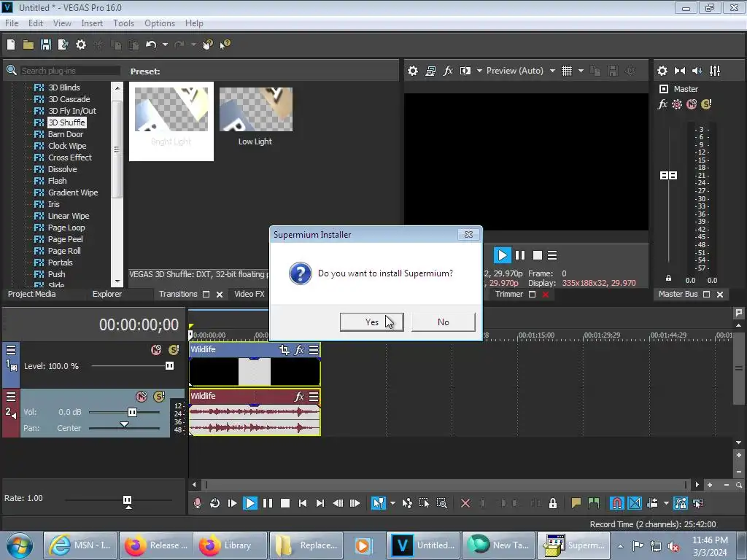The width and height of the screenshot is (747, 560).
Task: Open Video Preview properties gear icon
Action: [413, 71]
